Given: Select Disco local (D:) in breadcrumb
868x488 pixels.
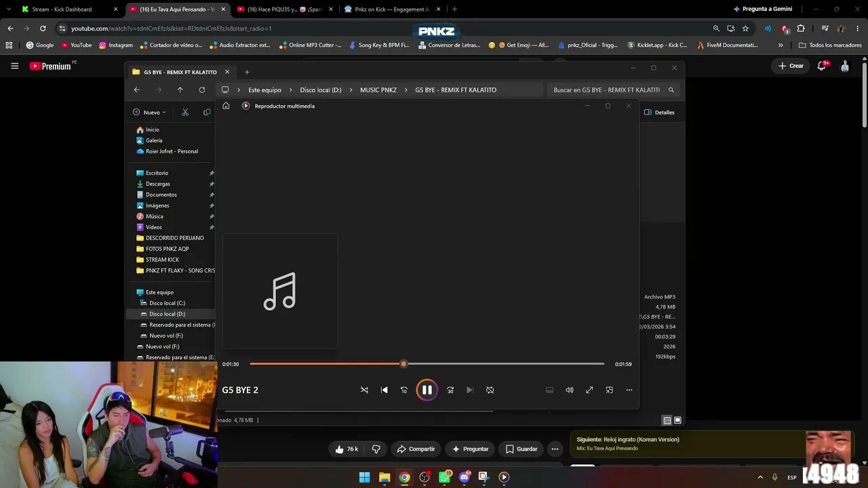Looking at the screenshot, I should tap(321, 89).
